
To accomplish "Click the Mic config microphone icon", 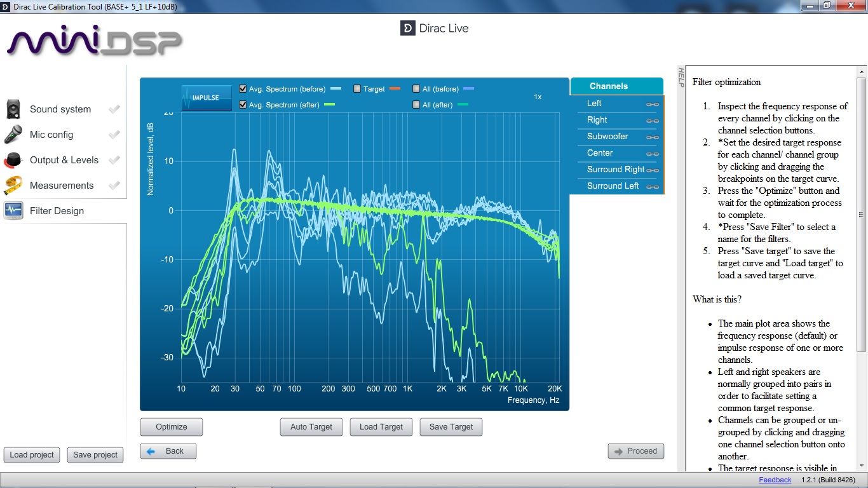I will [14, 135].
